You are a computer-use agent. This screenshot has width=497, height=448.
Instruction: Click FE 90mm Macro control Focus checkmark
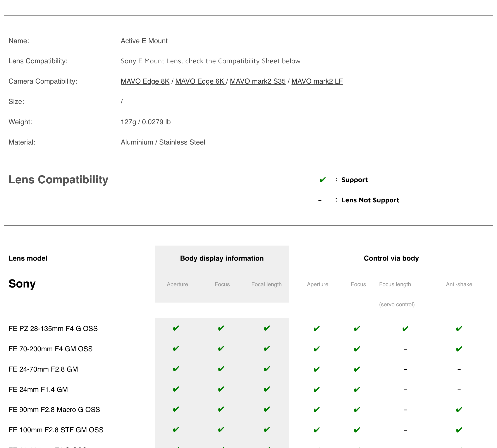[357, 410]
